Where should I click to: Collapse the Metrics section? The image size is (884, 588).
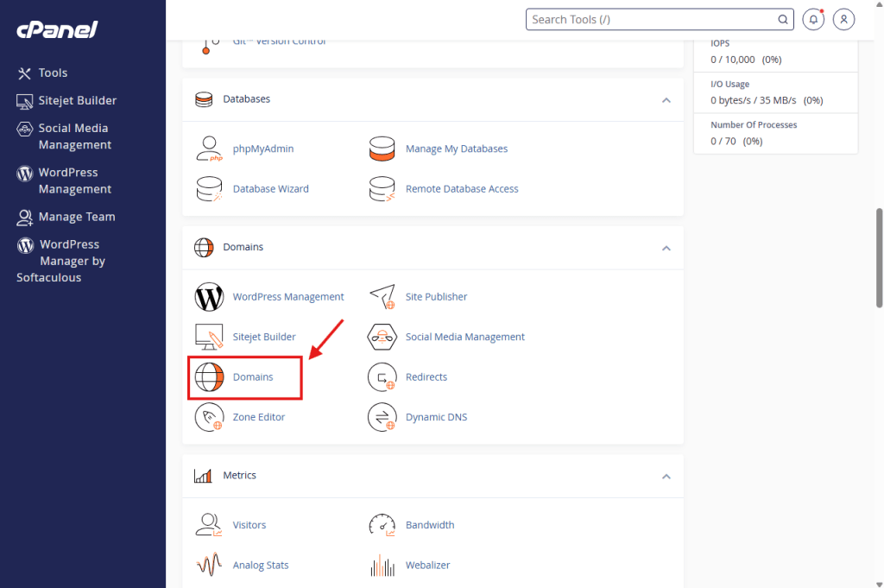666,477
